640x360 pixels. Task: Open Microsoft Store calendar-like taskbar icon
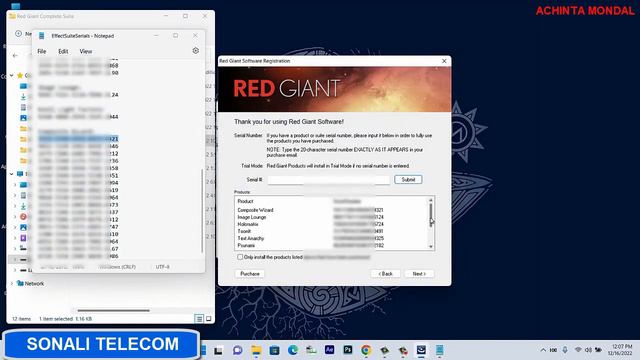click(274, 350)
